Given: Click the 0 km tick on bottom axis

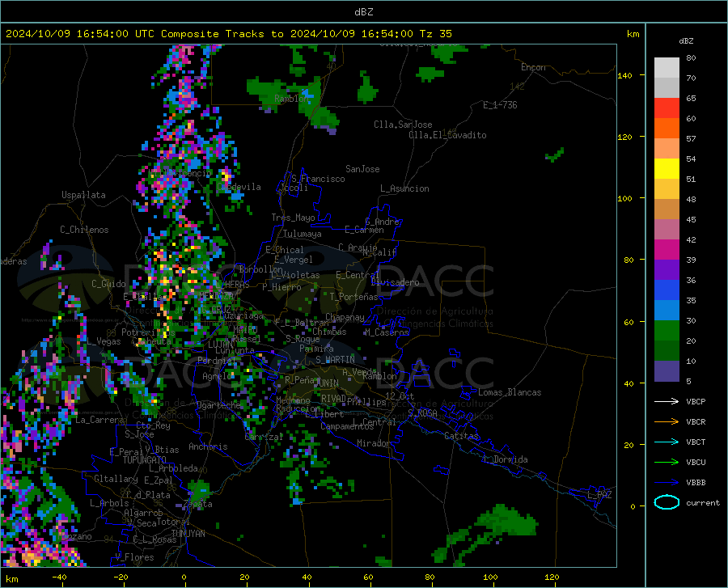Looking at the screenshot, I should pos(184,577).
